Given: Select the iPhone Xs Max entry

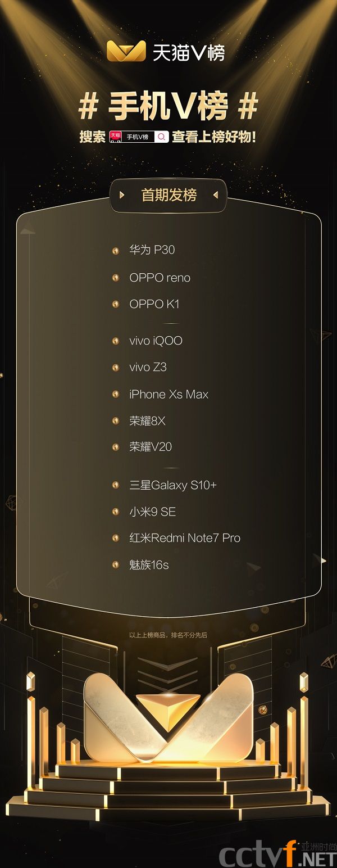Looking at the screenshot, I should tap(169, 394).
